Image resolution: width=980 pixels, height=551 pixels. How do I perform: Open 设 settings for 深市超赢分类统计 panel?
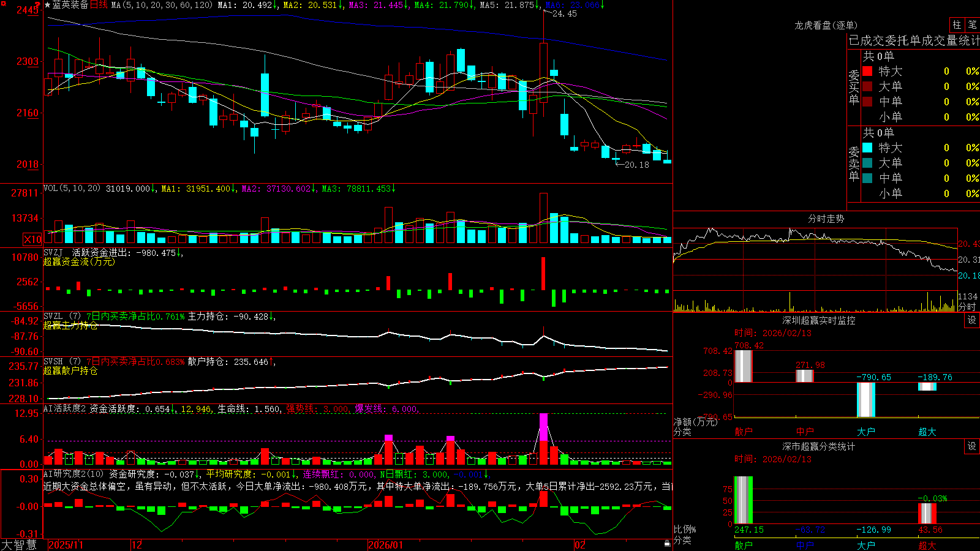[x=972, y=446]
